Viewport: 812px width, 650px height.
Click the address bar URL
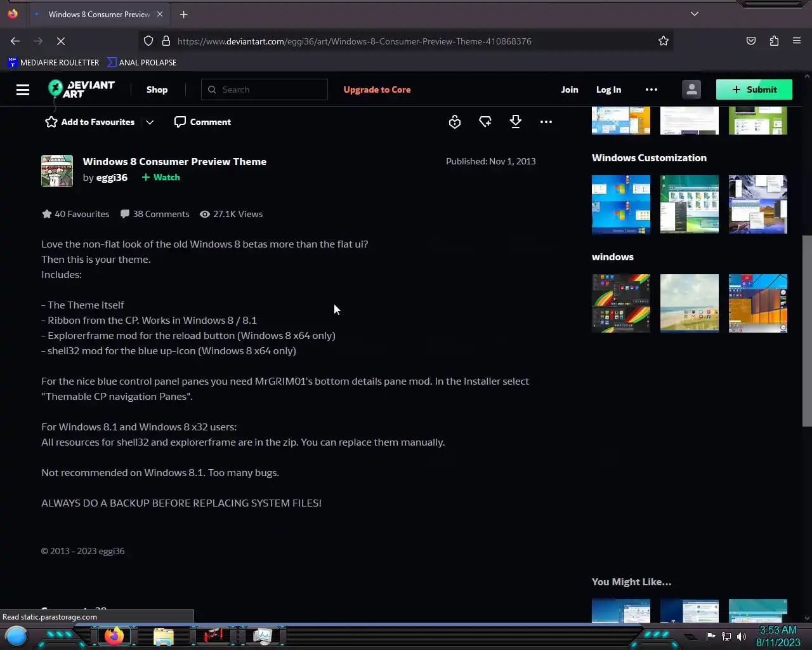354,41
